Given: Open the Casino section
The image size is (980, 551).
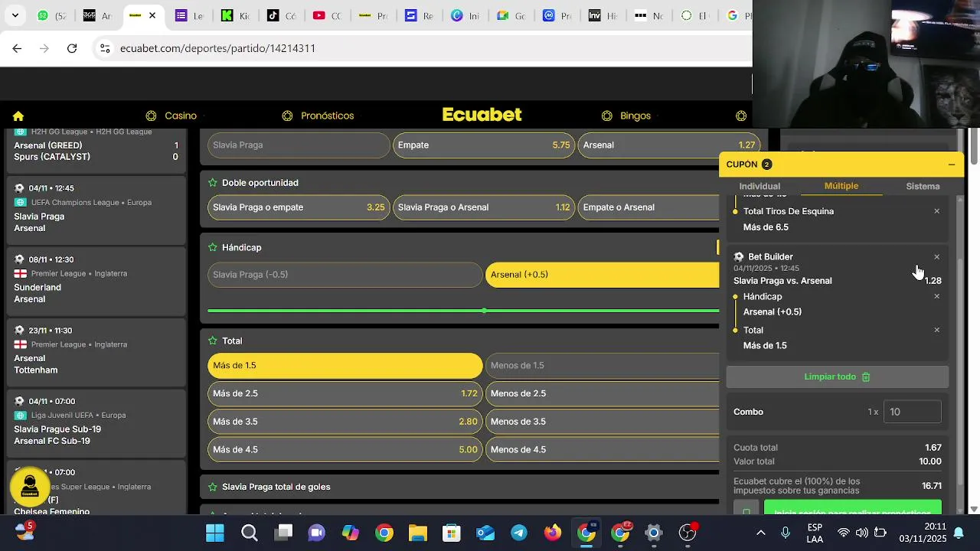Looking at the screenshot, I should 173,116.
